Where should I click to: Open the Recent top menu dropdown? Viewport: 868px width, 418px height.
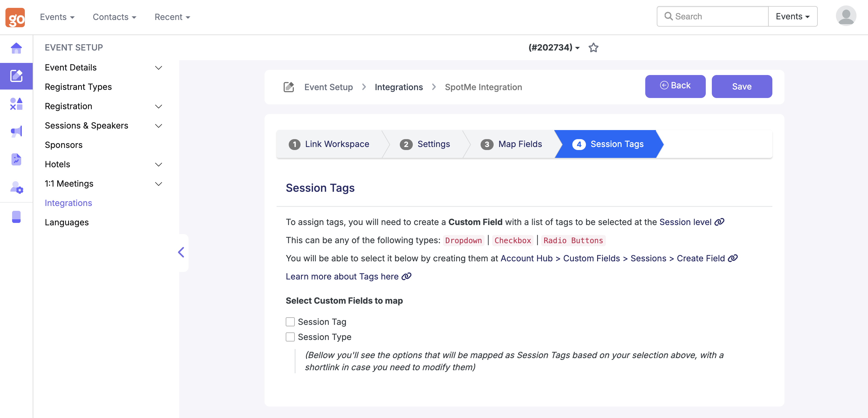point(173,17)
